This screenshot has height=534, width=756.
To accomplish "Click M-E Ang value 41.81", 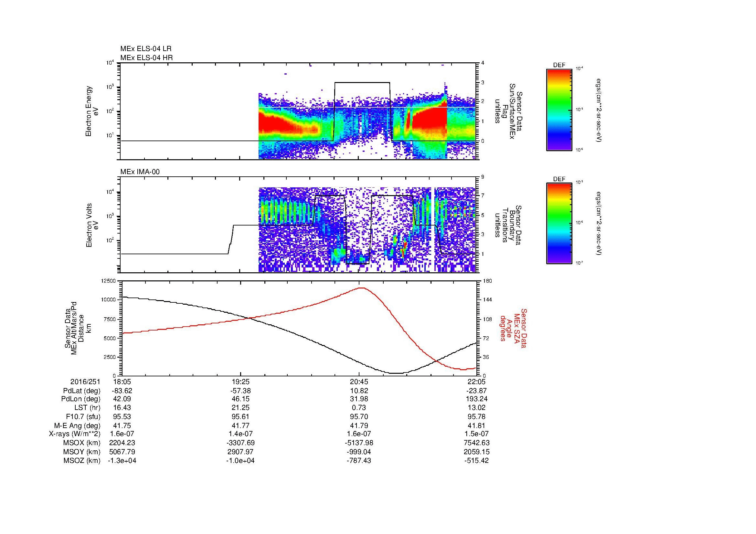I will 477,425.
